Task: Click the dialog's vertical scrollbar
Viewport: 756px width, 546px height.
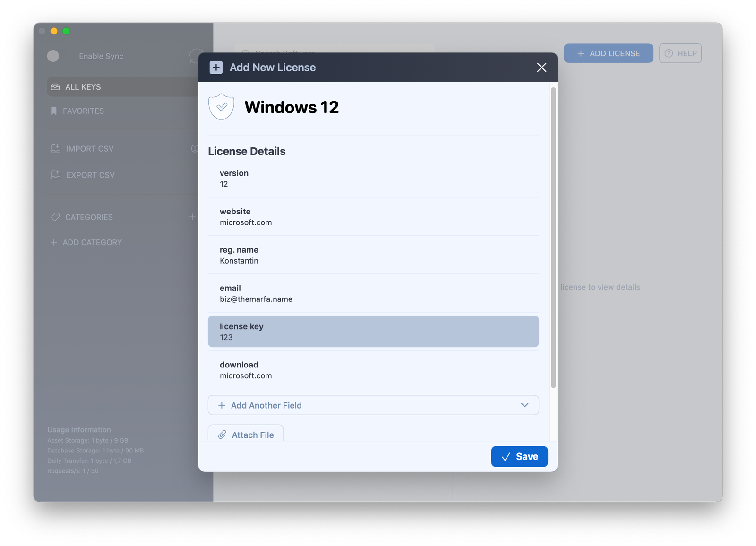Action: click(x=553, y=238)
